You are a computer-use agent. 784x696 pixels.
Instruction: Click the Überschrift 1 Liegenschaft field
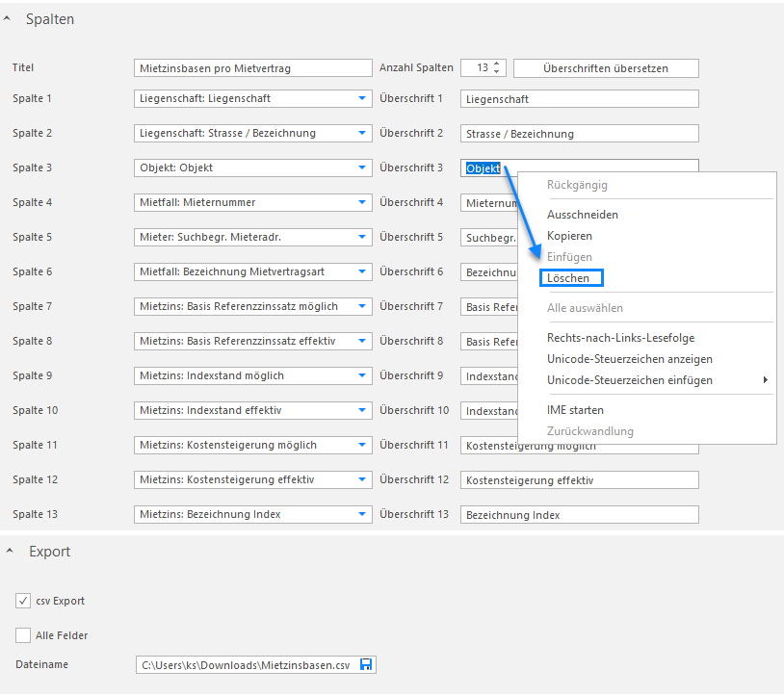[580, 99]
